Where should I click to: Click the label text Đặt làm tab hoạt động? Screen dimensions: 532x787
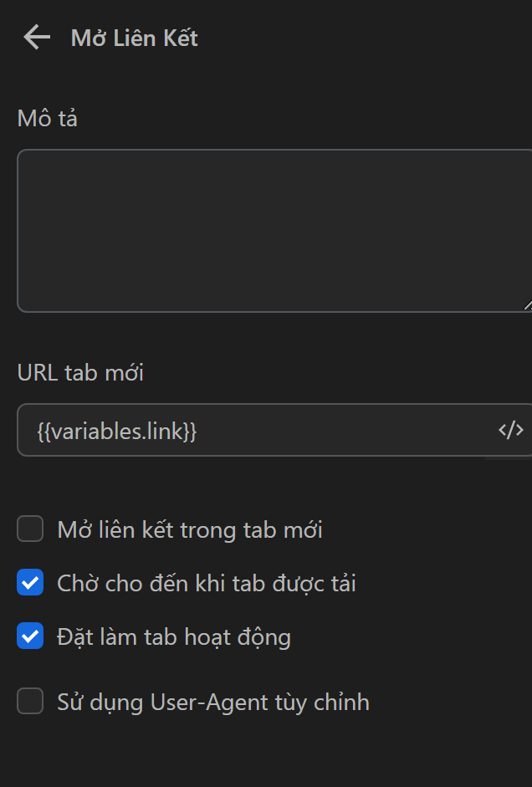pyautogui.click(x=174, y=637)
